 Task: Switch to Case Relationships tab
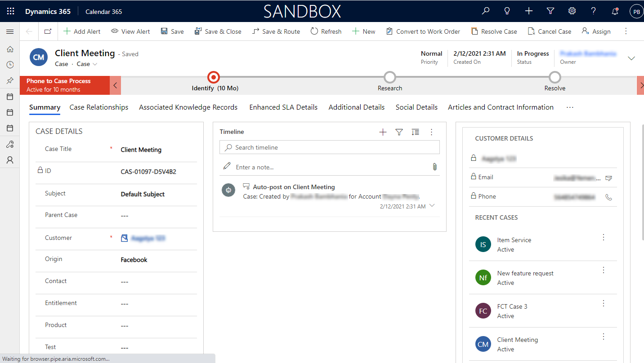[x=99, y=107]
